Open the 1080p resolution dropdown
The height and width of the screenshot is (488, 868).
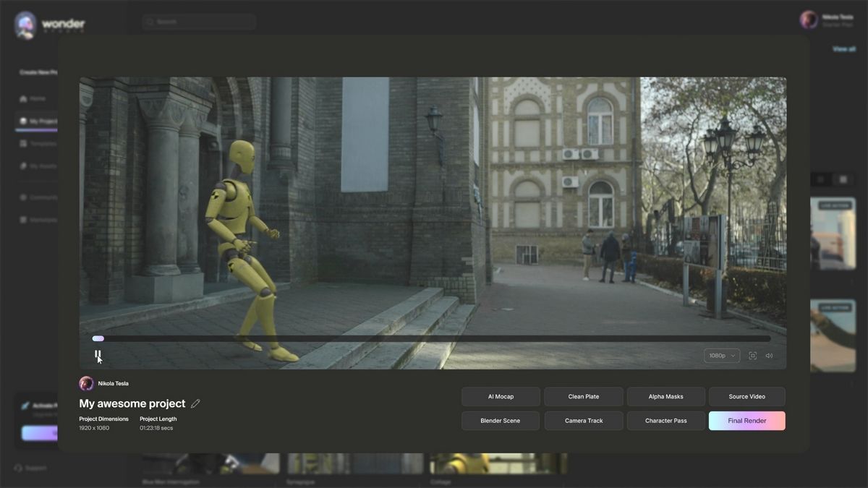tap(721, 356)
